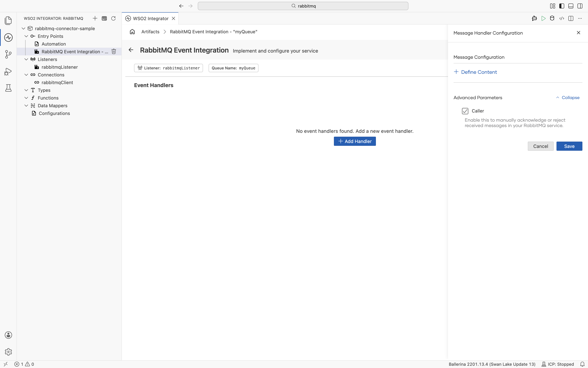The height and width of the screenshot is (368, 588).
Task: Select rabbitmqListener in the tree
Action: pos(59,67)
